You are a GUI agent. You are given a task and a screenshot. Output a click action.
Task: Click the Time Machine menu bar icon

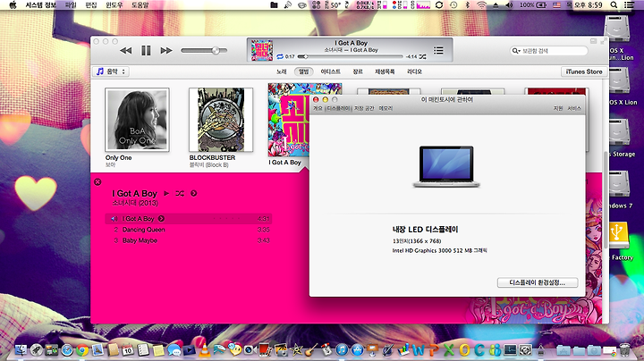pyautogui.click(x=453, y=5)
